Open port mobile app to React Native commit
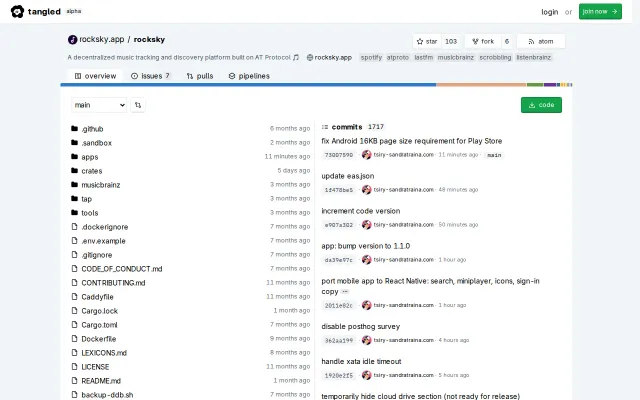The height and width of the screenshot is (400, 640). [430, 286]
